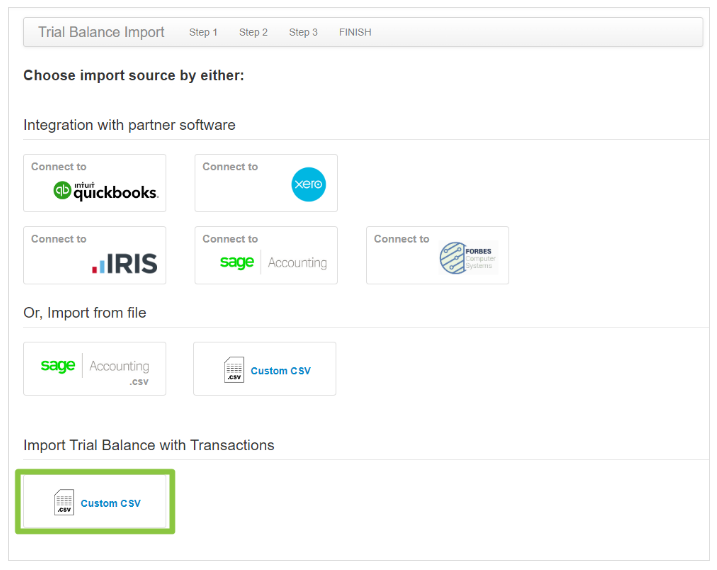Switch to Step 2 in the wizard
Viewport: 717px width, 570px height.
pos(253,32)
